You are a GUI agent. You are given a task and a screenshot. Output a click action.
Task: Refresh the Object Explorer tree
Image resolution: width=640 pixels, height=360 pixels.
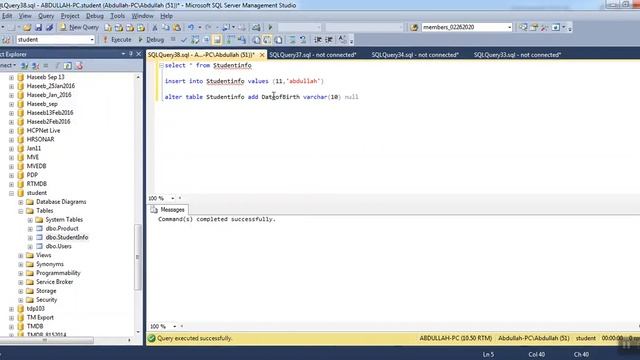pyautogui.click(x=68, y=66)
